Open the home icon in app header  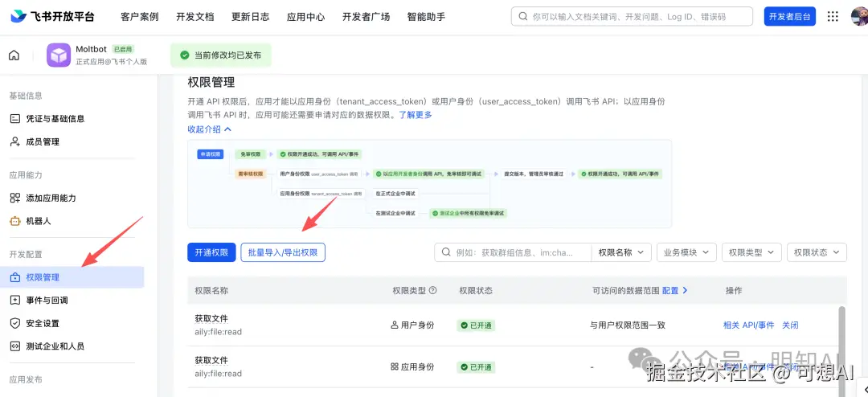tap(14, 55)
